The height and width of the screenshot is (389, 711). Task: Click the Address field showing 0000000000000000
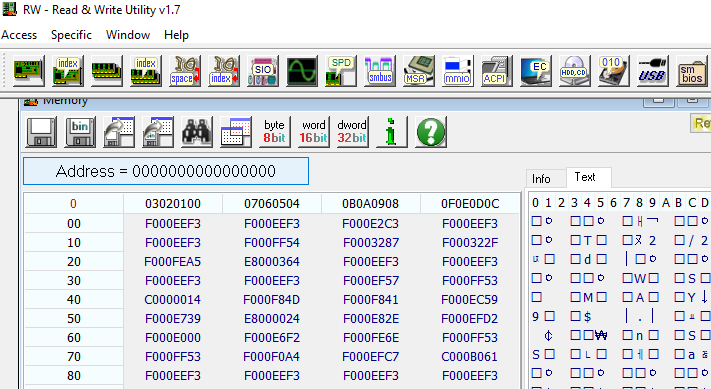tap(166, 171)
